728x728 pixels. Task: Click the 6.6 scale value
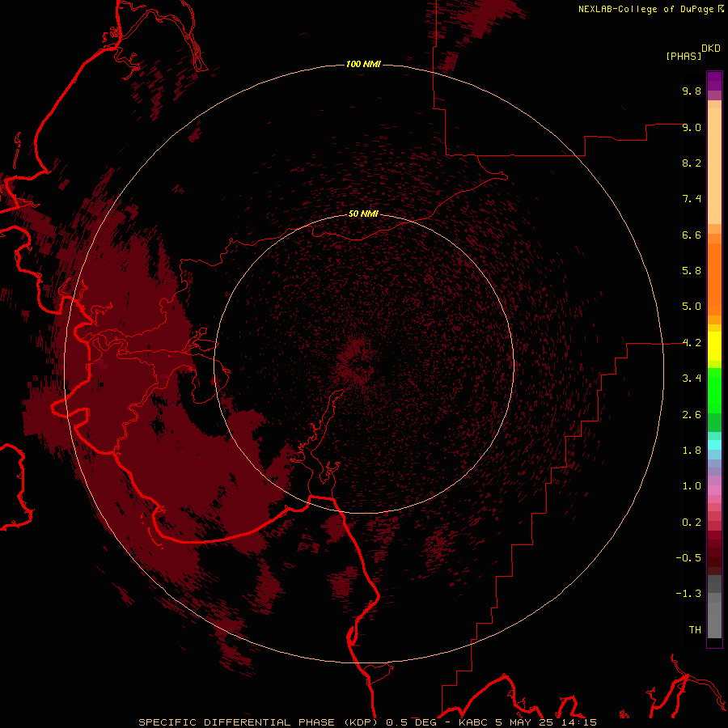tap(692, 235)
